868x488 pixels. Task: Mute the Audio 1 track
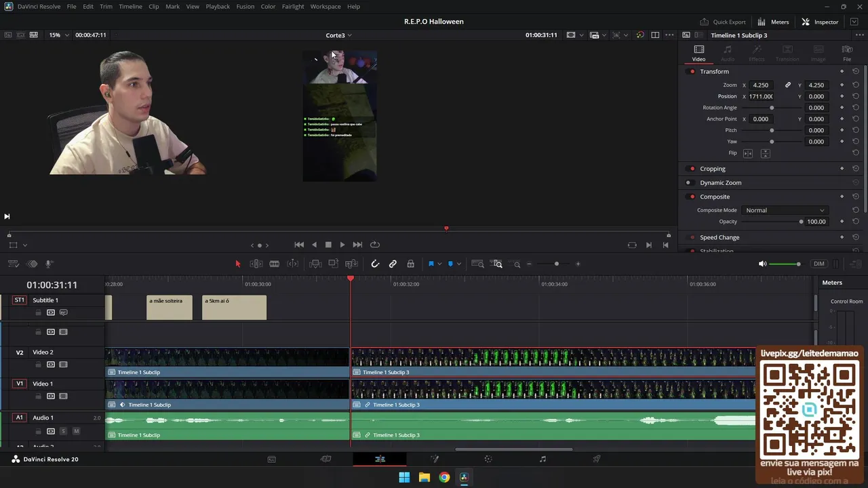pos(76,431)
